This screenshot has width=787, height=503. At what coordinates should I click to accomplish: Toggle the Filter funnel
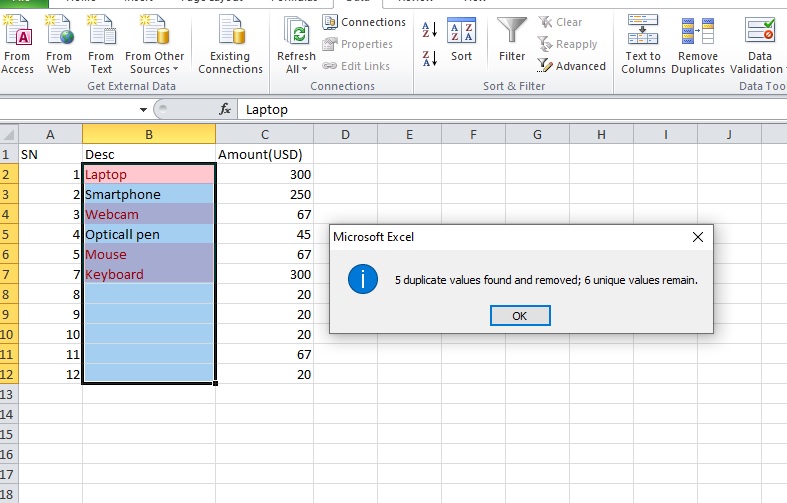[512, 40]
